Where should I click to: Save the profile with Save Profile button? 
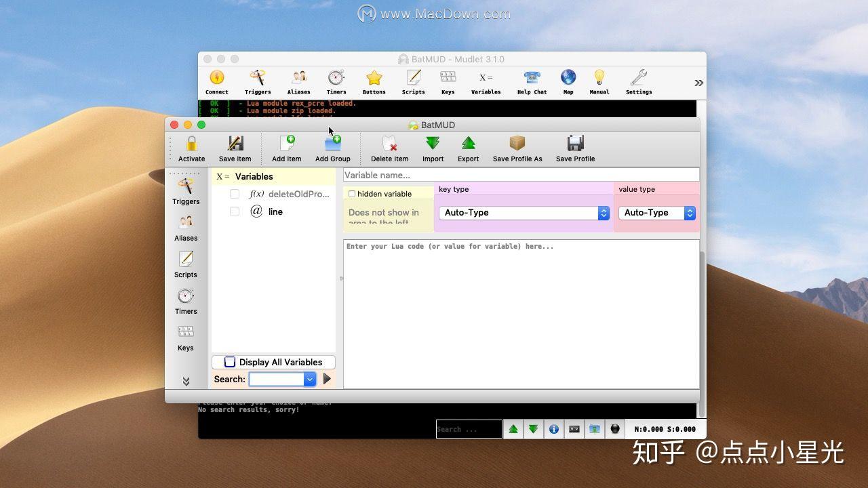pyautogui.click(x=575, y=148)
